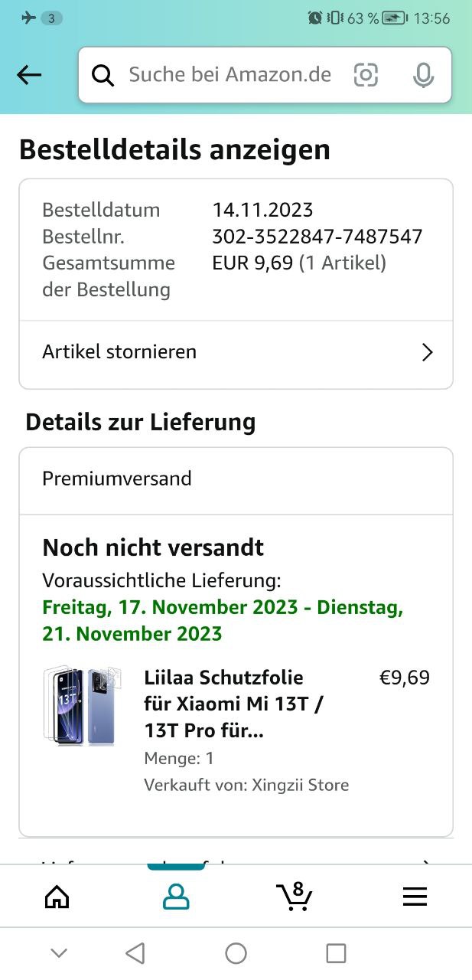Hide navigation bar with down chevron
Viewport: 472px width, 980px height.
pos(59,953)
